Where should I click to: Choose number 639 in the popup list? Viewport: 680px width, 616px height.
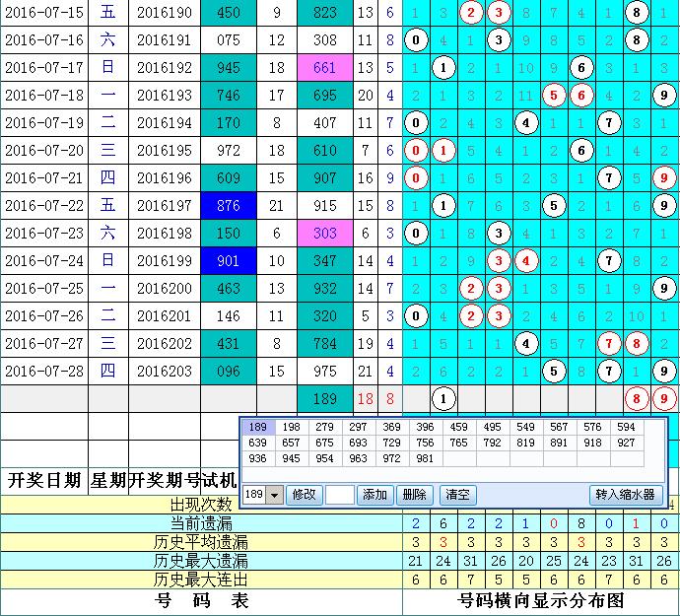[257, 443]
